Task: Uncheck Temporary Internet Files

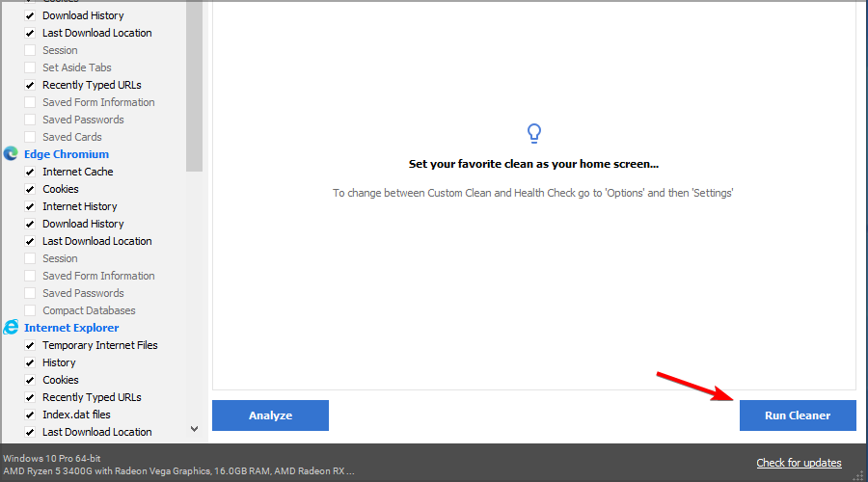Action: coord(30,345)
